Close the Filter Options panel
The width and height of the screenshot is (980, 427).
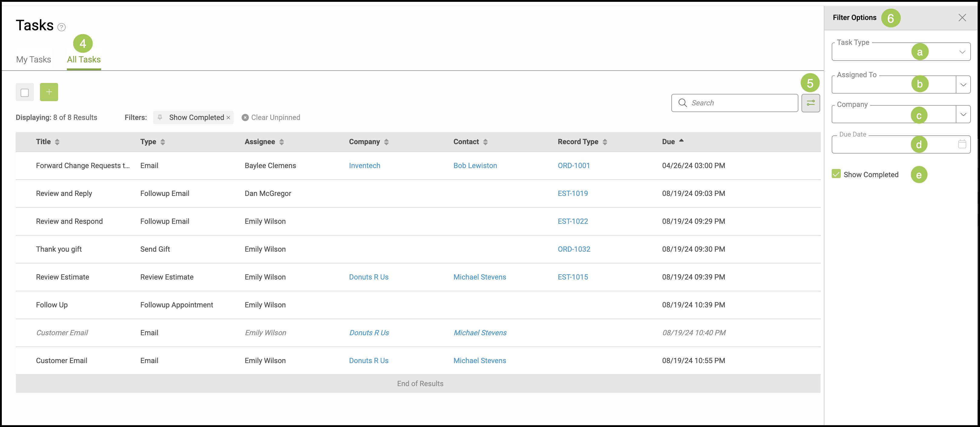pyautogui.click(x=962, y=18)
